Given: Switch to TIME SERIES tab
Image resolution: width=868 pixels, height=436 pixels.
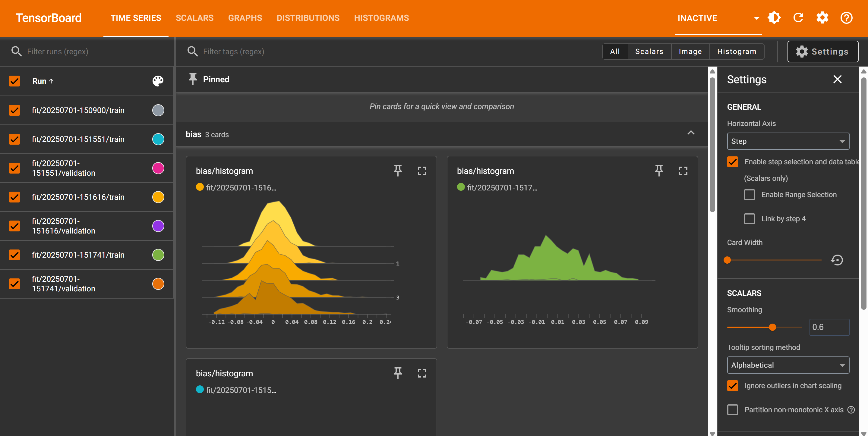Looking at the screenshot, I should pyautogui.click(x=136, y=18).
